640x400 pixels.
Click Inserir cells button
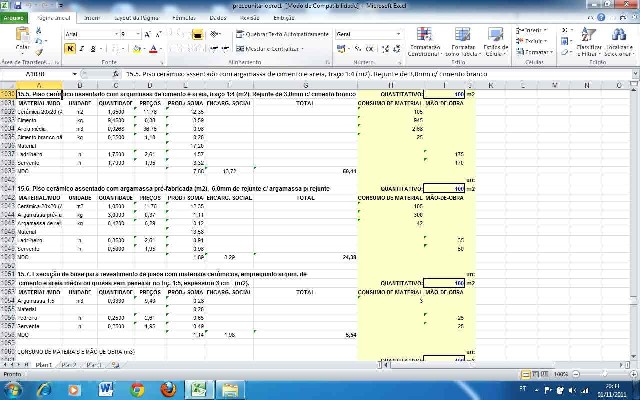[531, 31]
